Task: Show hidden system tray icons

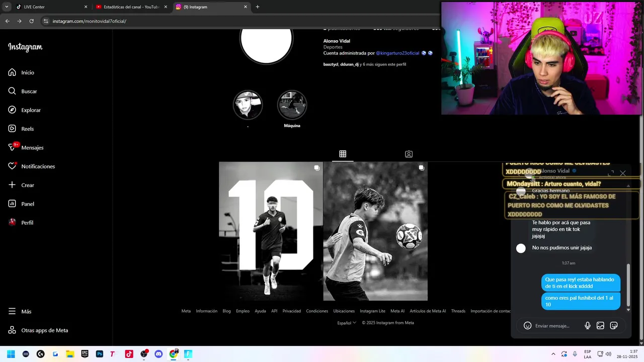Action: click(553, 354)
